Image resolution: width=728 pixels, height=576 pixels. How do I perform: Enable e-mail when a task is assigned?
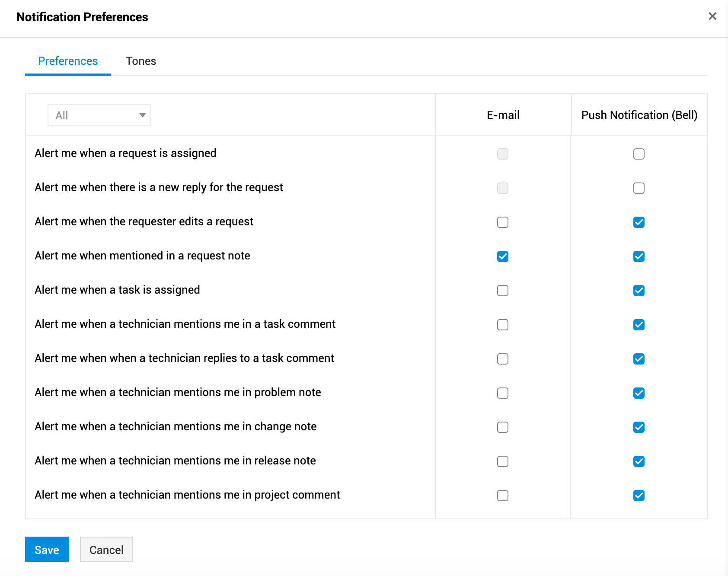click(x=503, y=291)
